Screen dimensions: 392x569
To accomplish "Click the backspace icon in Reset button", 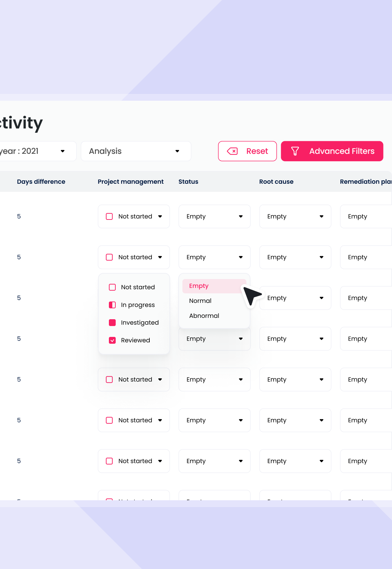I will [232, 151].
